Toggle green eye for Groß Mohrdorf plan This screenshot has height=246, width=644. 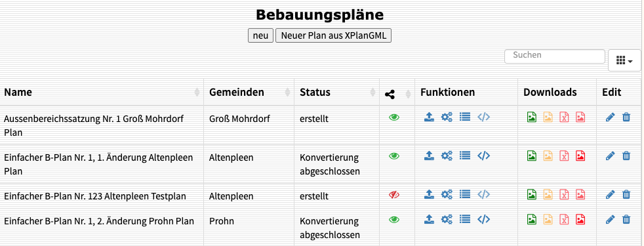coord(394,117)
